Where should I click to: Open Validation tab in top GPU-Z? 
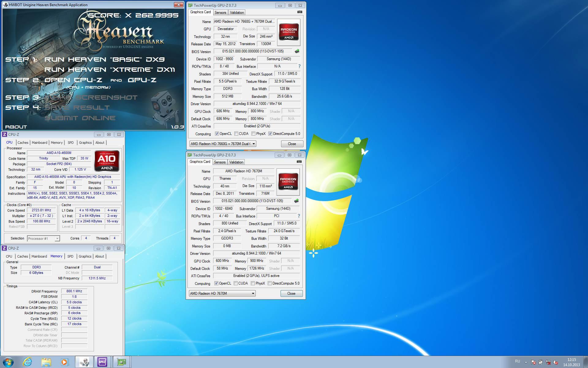pos(237,13)
